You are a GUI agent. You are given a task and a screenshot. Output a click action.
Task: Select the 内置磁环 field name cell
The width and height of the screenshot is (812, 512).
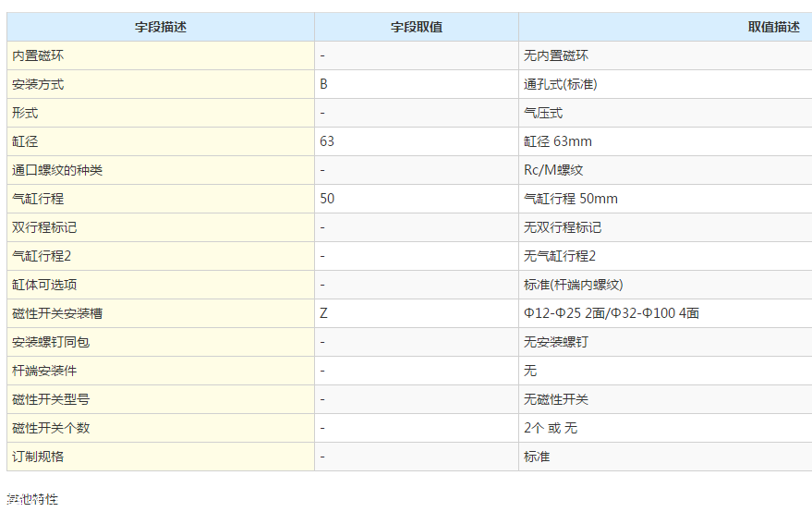pos(38,55)
